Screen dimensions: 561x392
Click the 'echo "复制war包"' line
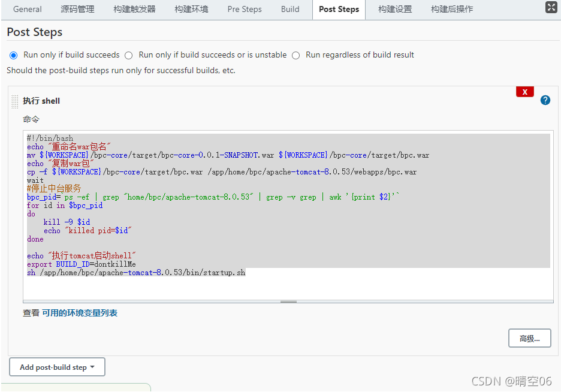click(61, 164)
